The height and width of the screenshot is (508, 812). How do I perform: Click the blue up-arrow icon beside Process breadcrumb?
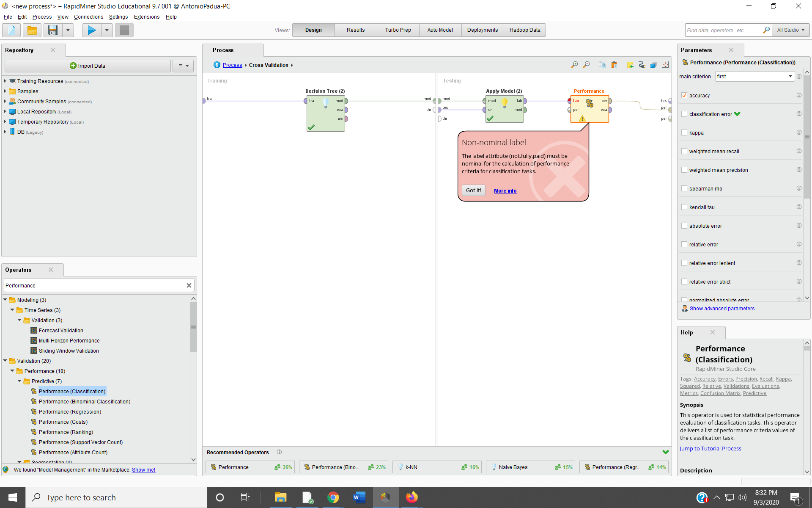click(217, 65)
